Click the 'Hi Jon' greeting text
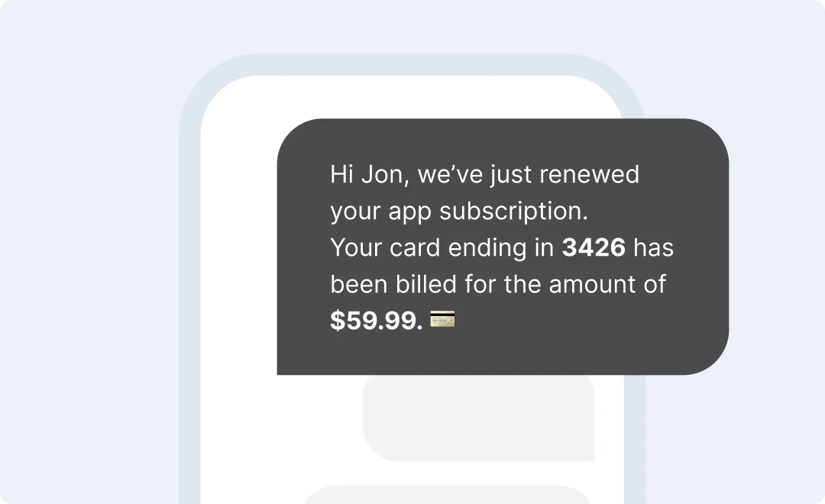The height and width of the screenshot is (504, 825). tap(369, 175)
